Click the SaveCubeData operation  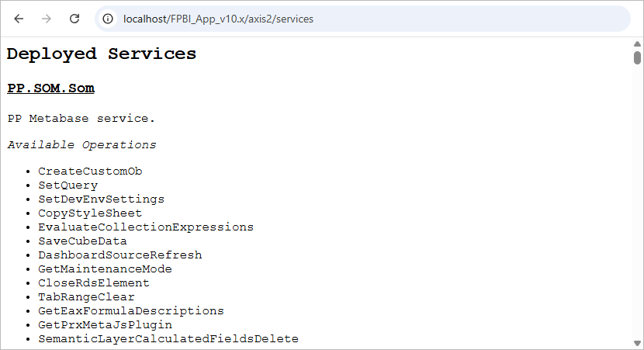(82, 241)
